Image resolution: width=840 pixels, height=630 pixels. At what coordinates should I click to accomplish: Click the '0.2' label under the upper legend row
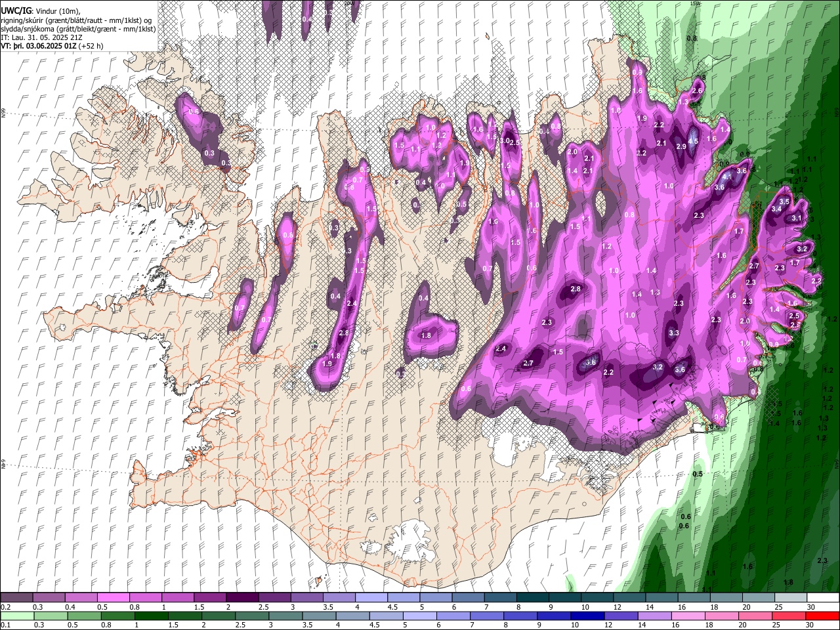tap(5, 607)
